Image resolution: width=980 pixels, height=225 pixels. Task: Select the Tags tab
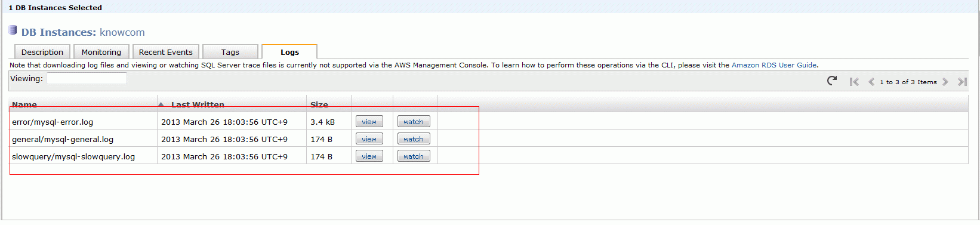[230, 52]
